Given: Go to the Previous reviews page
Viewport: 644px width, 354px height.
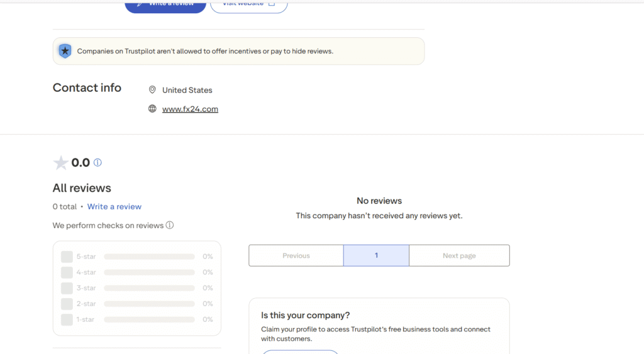Looking at the screenshot, I should (x=296, y=255).
